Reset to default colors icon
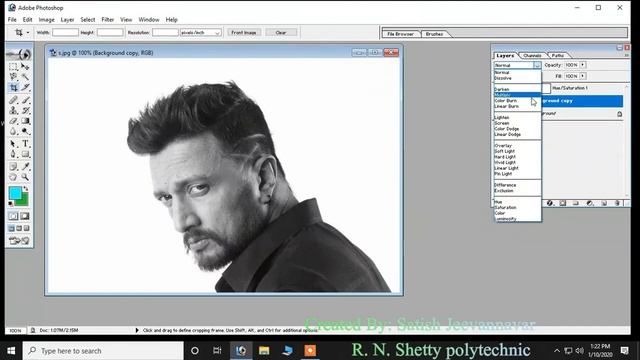This screenshot has height=360, width=640. [11, 204]
